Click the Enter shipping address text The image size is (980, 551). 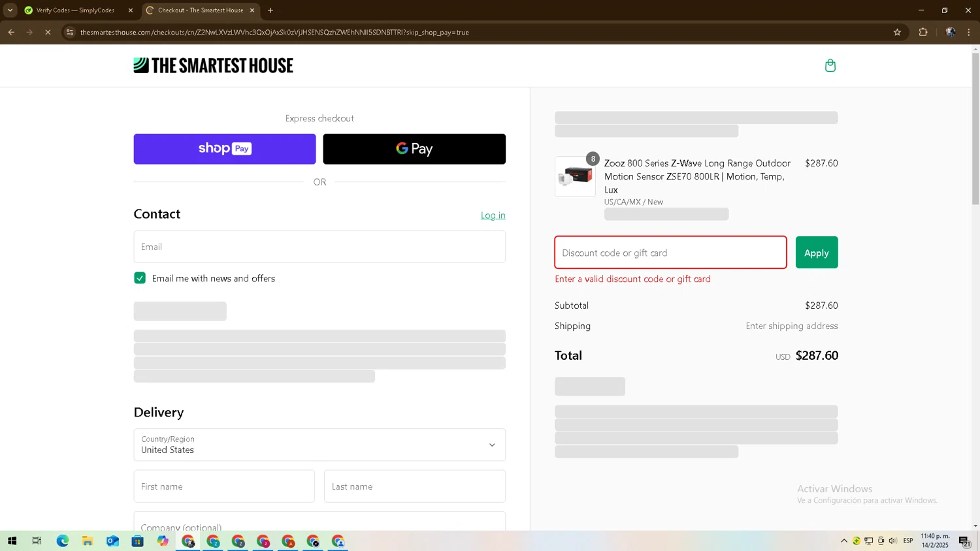pos(792,326)
